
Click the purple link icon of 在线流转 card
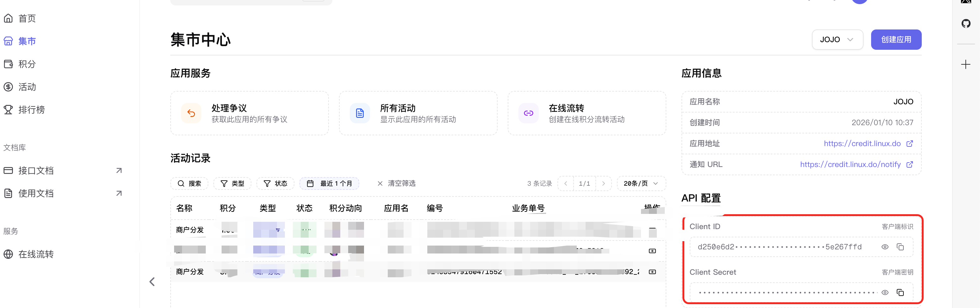(x=528, y=113)
